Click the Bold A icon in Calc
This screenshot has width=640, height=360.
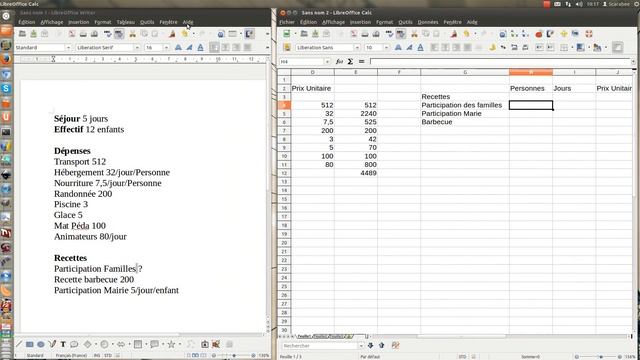point(398,48)
